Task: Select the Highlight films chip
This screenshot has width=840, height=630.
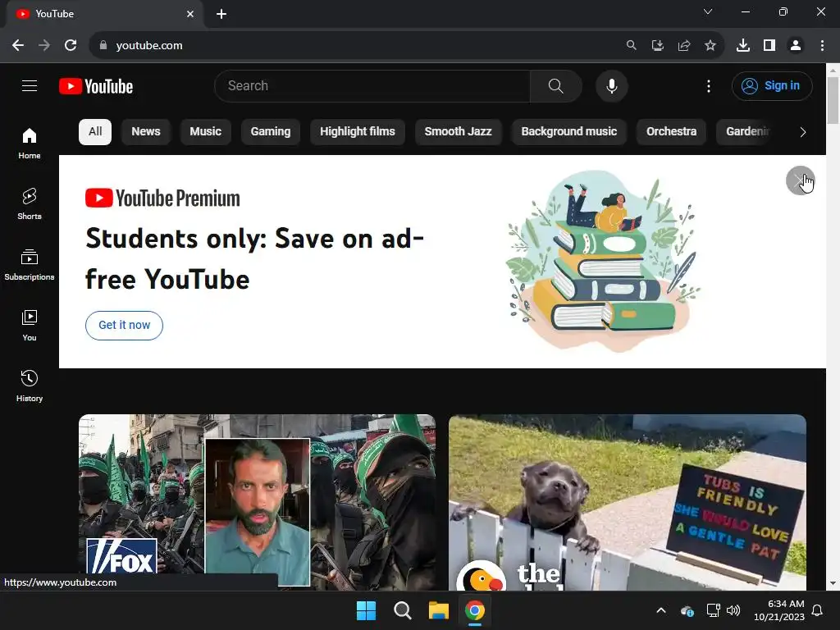Action: pos(358,132)
